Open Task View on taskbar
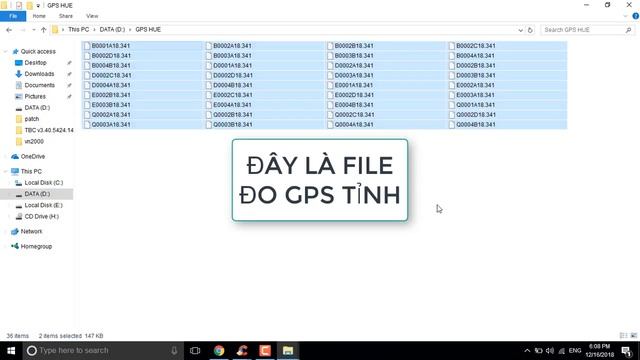Image resolution: width=640 pixels, height=360 pixels. [195, 351]
